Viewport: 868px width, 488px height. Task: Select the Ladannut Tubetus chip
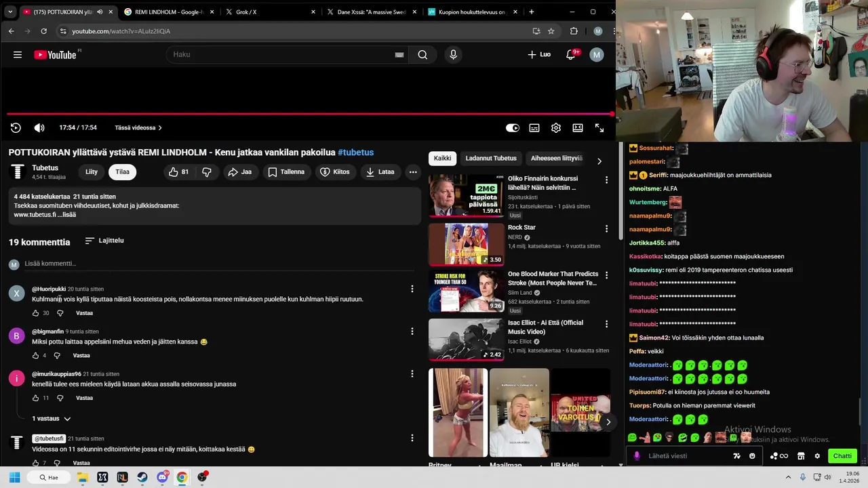tap(491, 159)
